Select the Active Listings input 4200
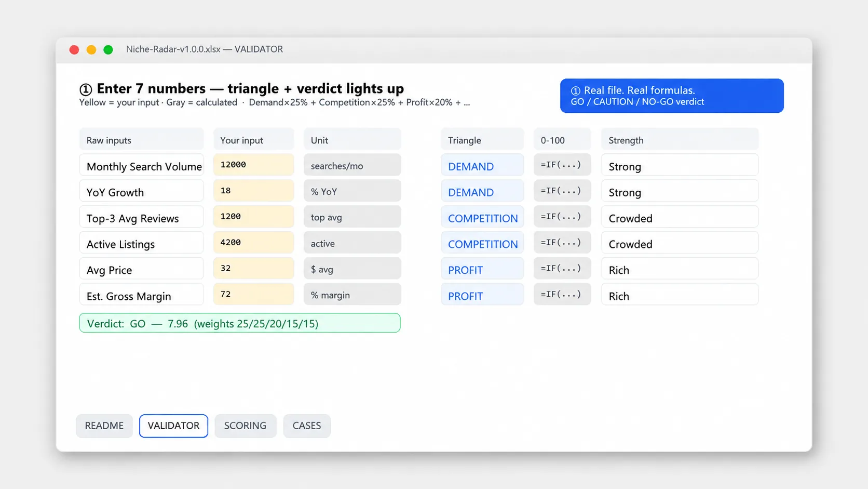 coord(254,243)
